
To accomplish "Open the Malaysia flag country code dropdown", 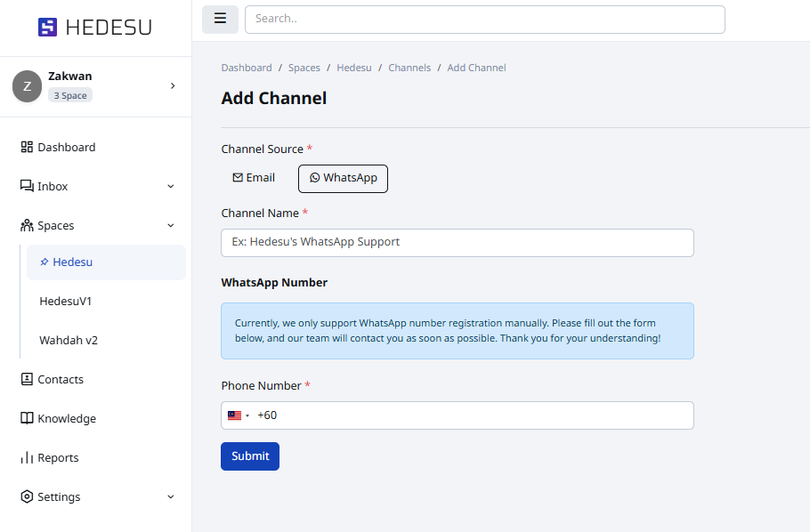I will tap(238, 415).
